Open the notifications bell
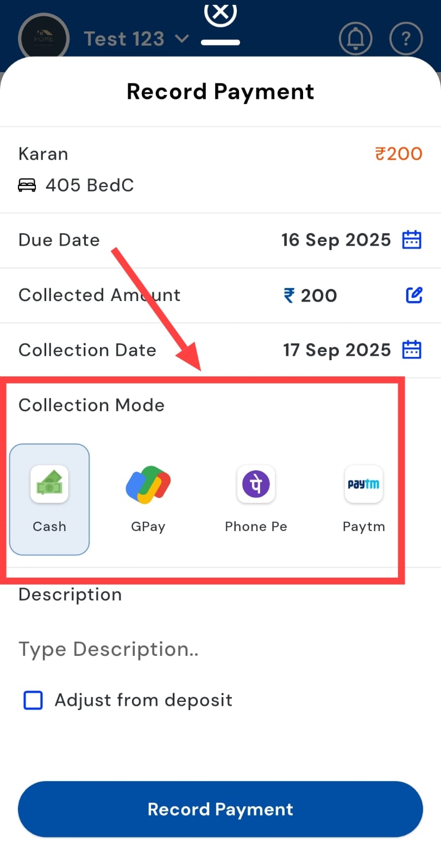Image resolution: width=441 pixels, height=868 pixels. 355,39
